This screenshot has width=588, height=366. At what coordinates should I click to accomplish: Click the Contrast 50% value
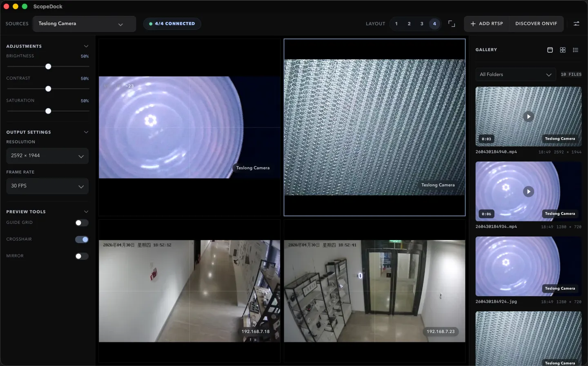coord(85,78)
